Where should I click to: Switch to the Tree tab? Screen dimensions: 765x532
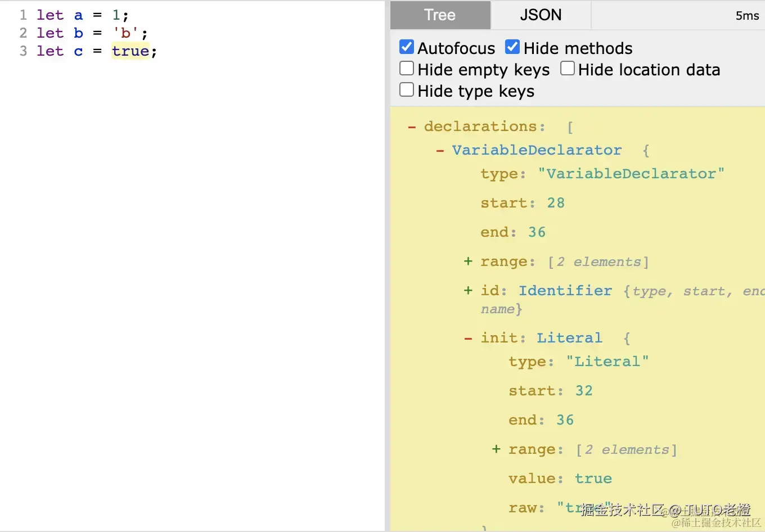point(440,15)
